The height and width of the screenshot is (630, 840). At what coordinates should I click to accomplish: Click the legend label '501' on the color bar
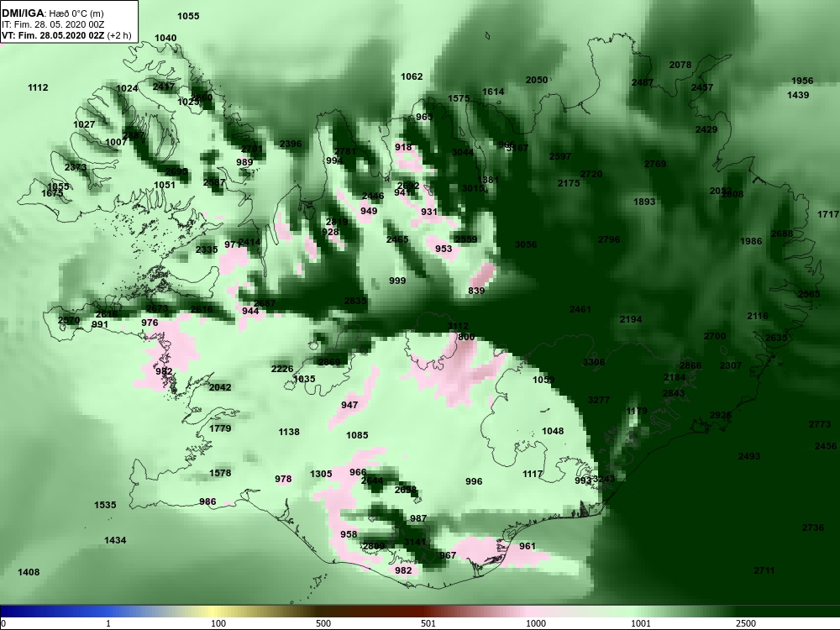coord(428,623)
